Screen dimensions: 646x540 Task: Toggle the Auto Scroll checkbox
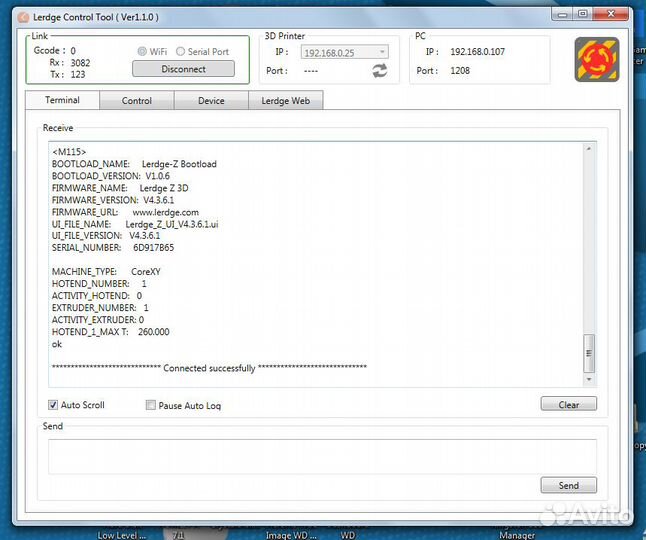coord(54,405)
